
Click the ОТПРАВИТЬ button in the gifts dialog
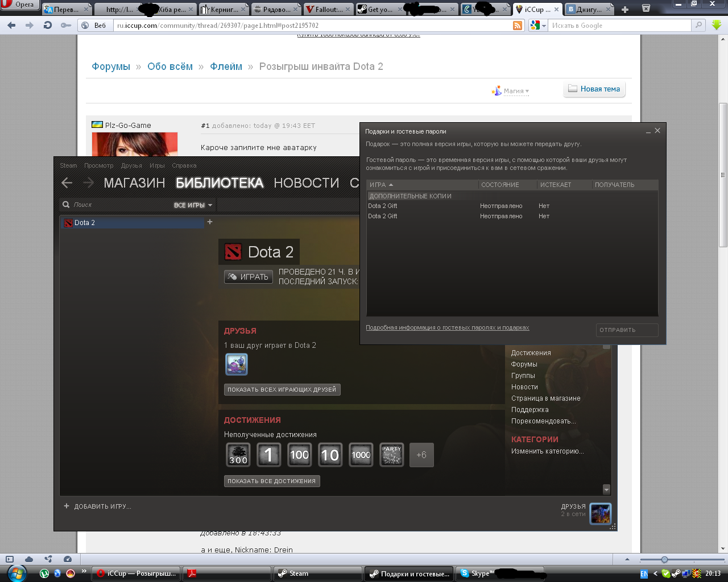click(627, 330)
